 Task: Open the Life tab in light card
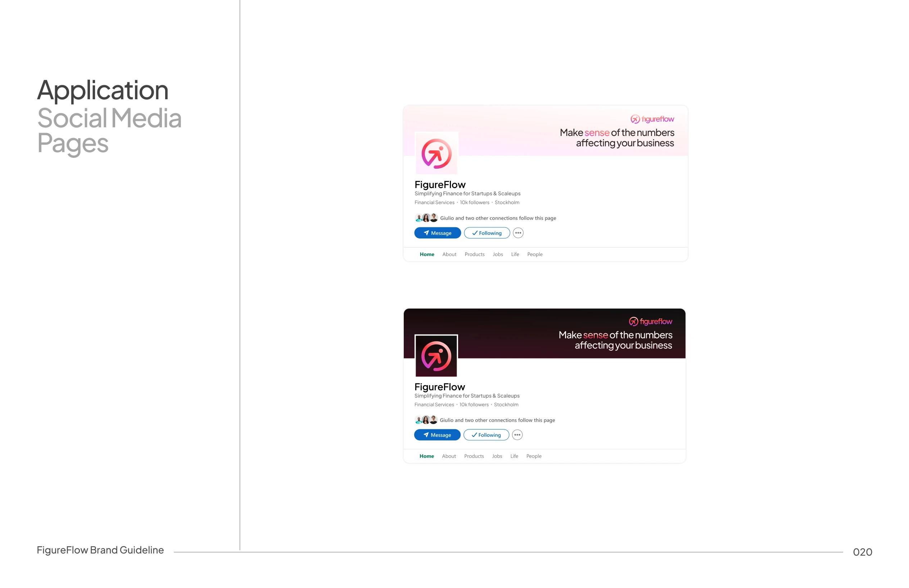(515, 254)
